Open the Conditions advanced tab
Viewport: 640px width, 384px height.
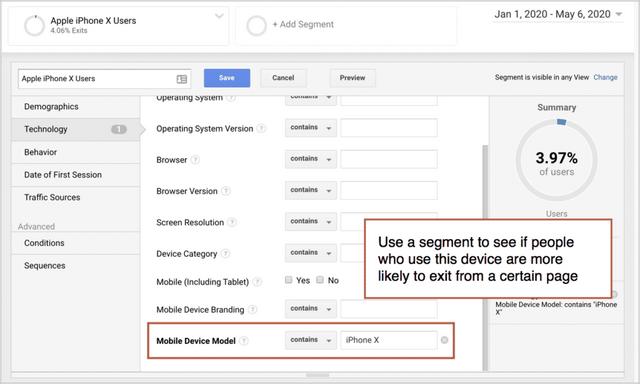pyautogui.click(x=76, y=243)
